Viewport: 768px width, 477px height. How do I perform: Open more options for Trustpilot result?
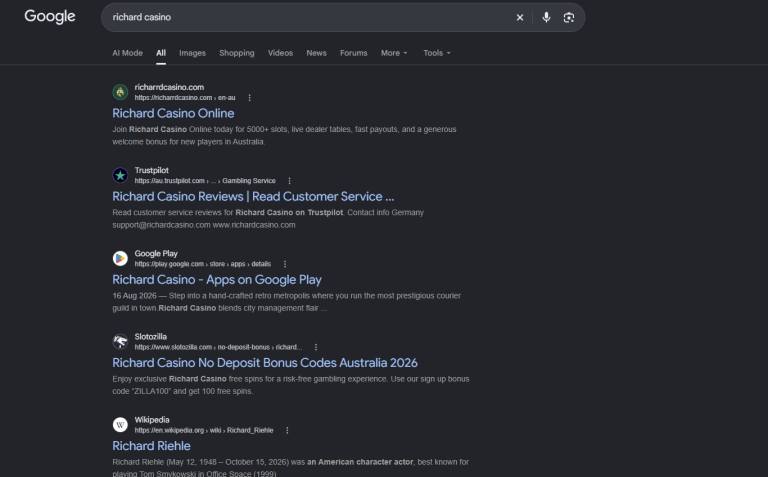(289, 181)
